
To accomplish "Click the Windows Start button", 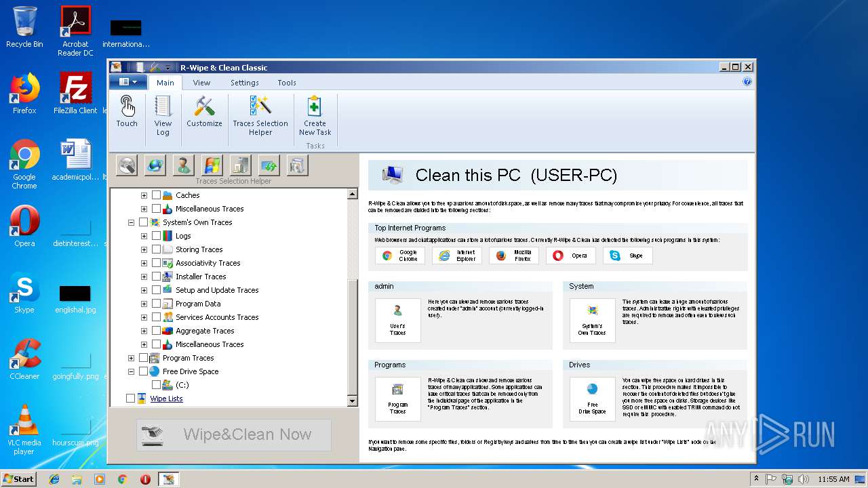I will click(x=19, y=479).
